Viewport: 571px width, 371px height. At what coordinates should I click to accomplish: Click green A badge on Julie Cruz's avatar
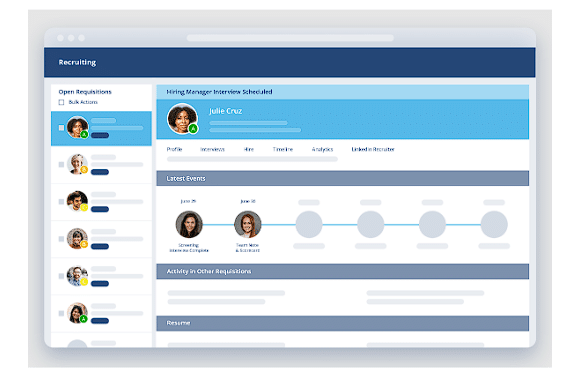[x=193, y=129]
